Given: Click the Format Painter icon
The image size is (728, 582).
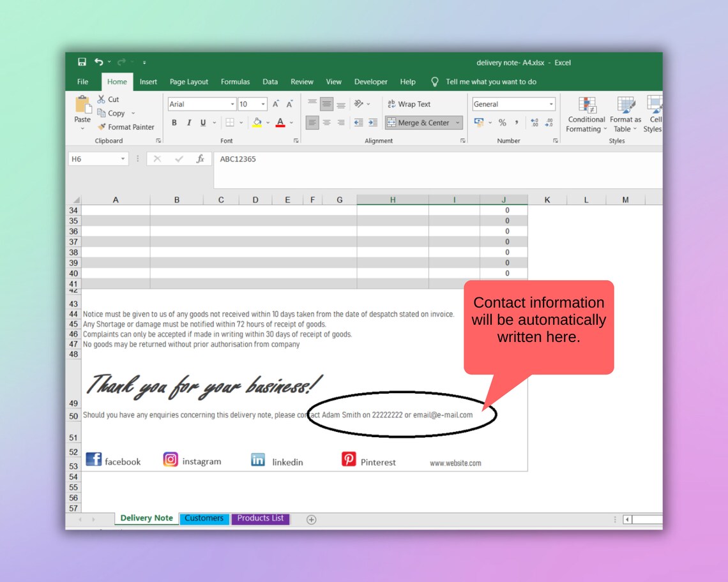Looking at the screenshot, I should (101, 127).
